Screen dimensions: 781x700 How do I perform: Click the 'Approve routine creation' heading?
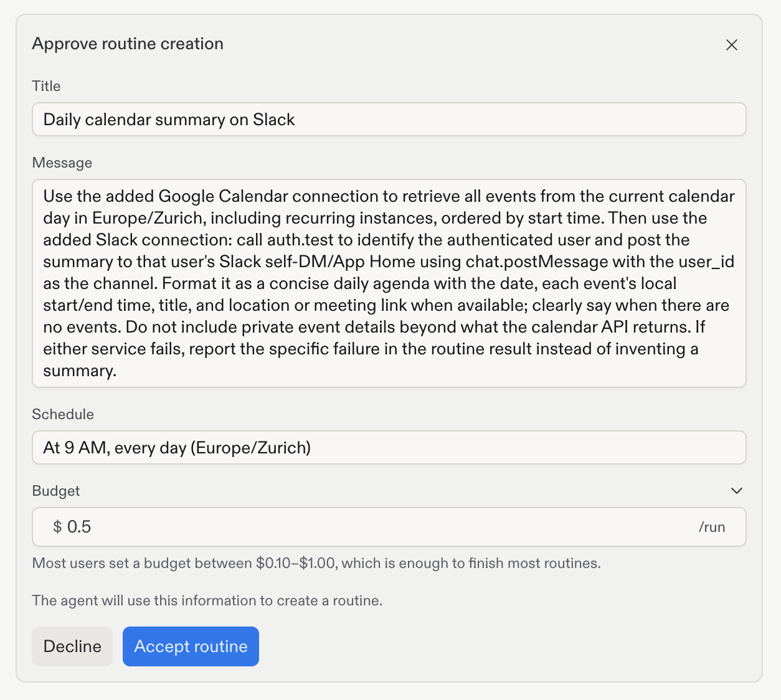(128, 44)
